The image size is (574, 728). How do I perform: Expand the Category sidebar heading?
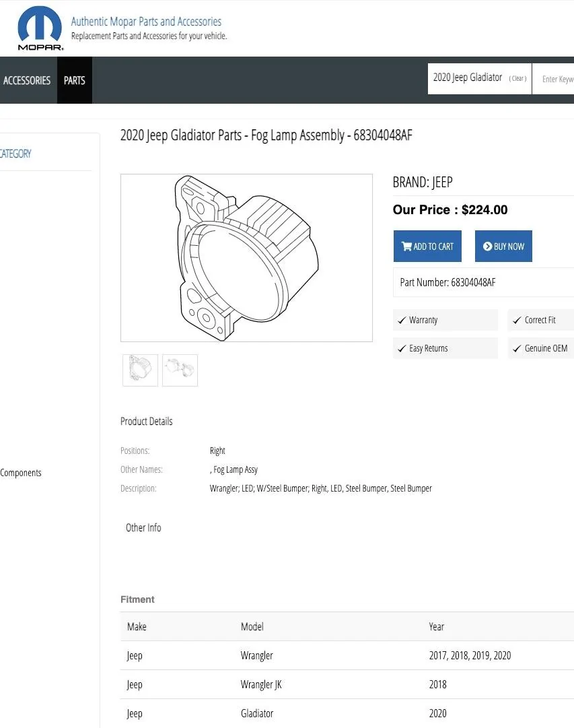[x=15, y=154]
